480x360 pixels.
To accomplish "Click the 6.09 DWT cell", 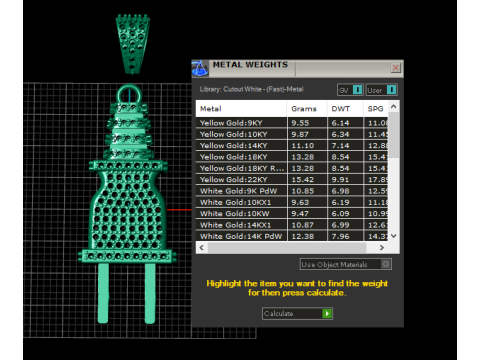I will (x=345, y=213).
